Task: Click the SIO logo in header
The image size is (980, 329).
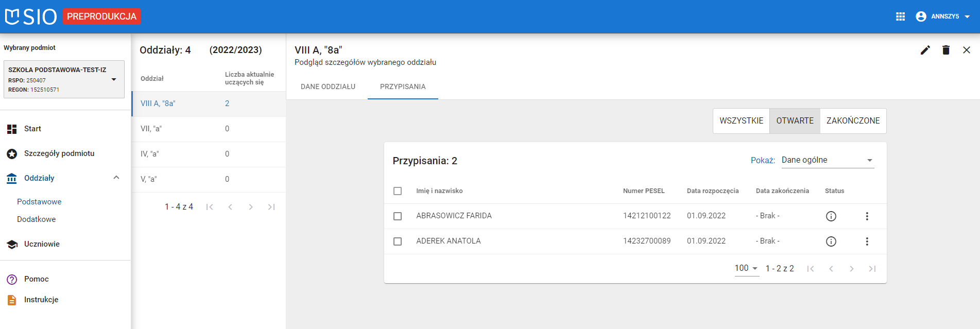Action: pos(31,16)
